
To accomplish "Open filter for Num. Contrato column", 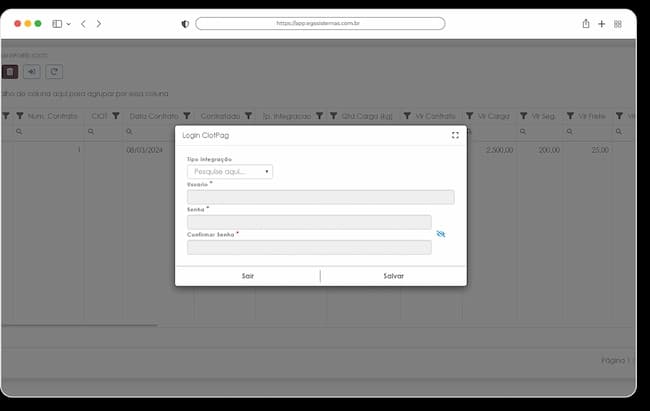I will [19, 116].
